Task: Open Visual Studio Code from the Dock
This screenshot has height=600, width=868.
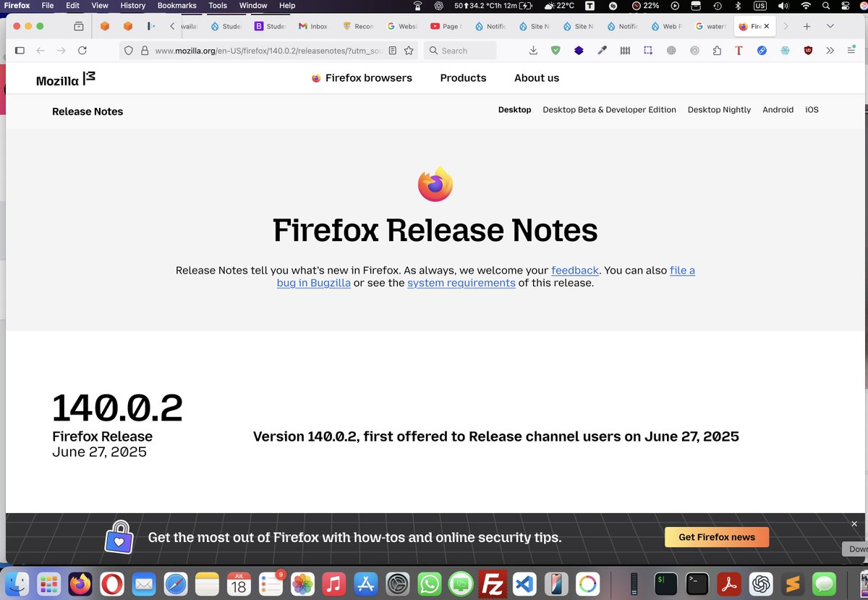Action: (525, 583)
